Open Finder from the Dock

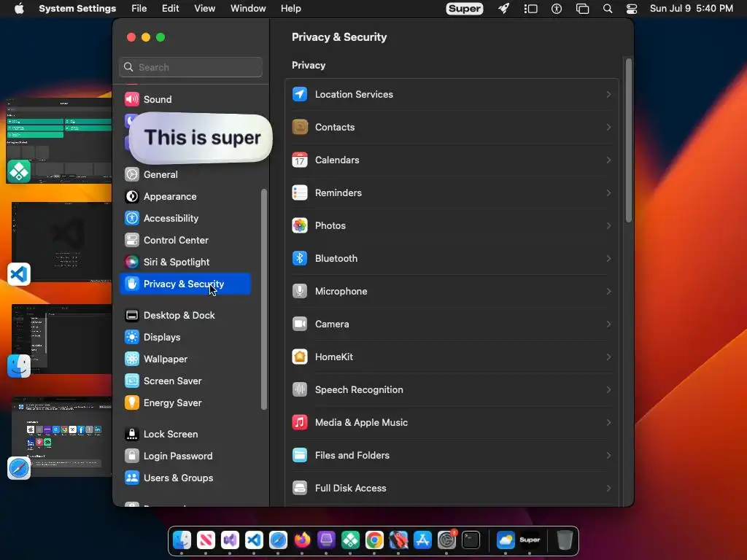coord(182,540)
